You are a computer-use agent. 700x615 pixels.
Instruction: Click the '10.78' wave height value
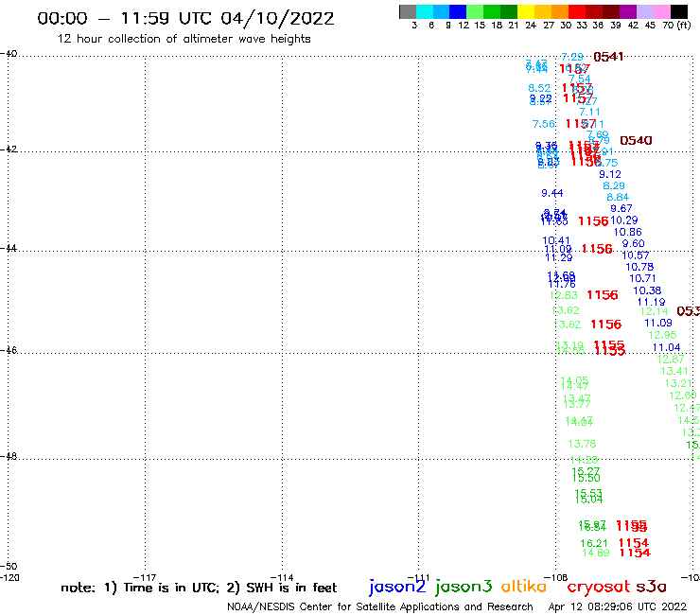tap(639, 267)
